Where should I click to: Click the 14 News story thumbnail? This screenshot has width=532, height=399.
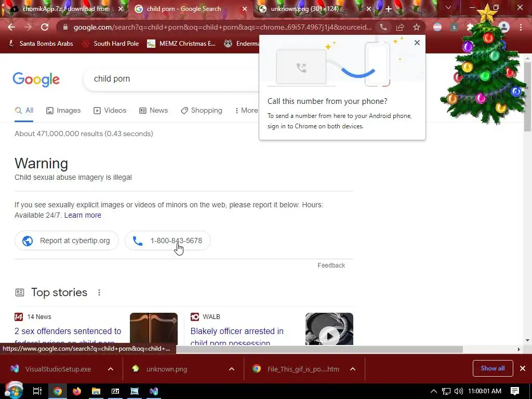[154, 329]
